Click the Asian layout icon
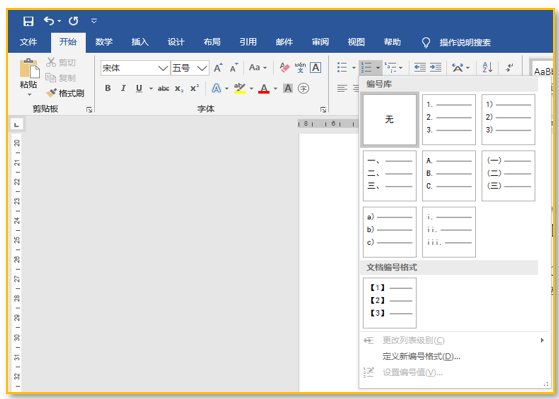 [457, 67]
